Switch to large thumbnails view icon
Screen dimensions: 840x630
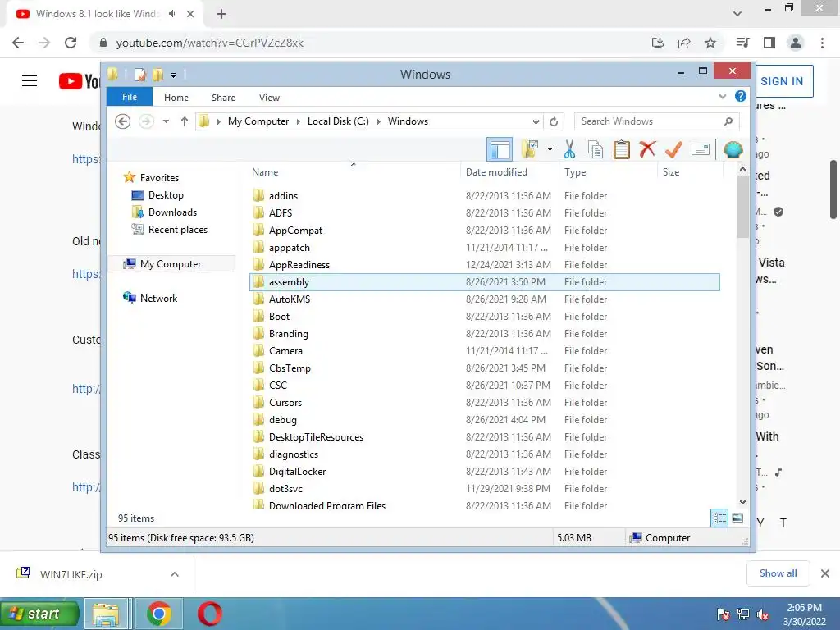tap(737, 518)
